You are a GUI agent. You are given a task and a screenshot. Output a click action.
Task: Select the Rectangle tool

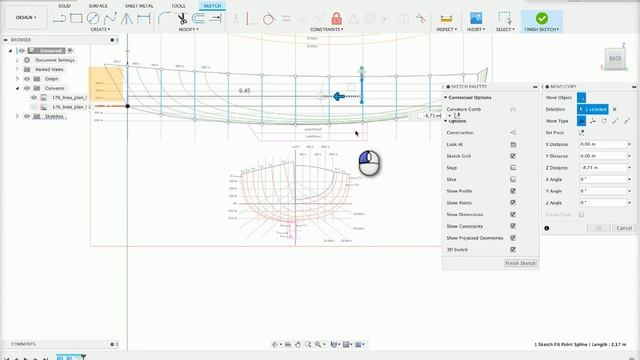coord(76,18)
